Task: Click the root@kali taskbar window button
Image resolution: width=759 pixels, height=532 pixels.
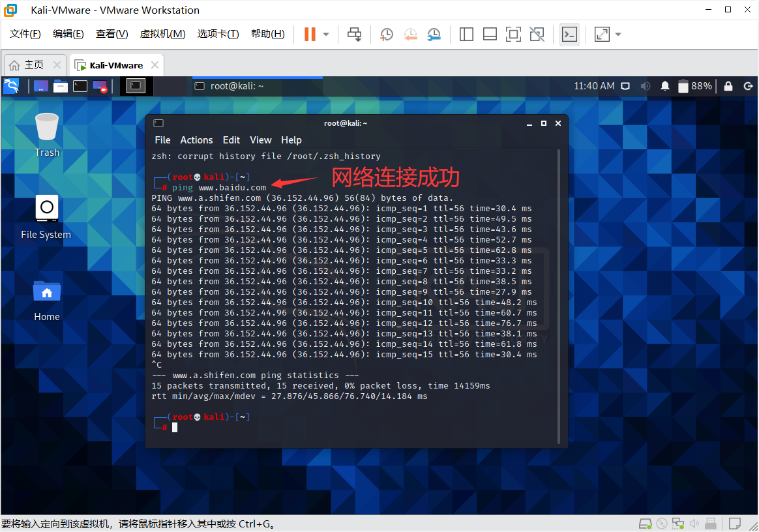Action: click(x=258, y=86)
